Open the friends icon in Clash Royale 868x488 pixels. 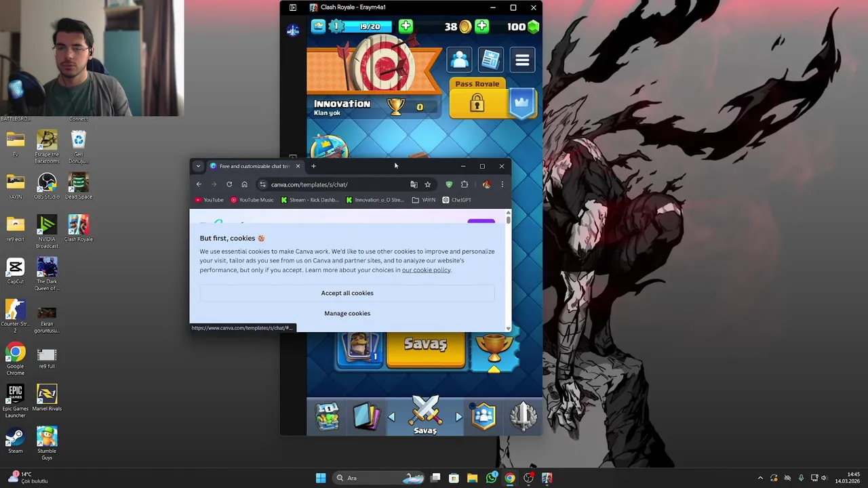click(x=460, y=60)
